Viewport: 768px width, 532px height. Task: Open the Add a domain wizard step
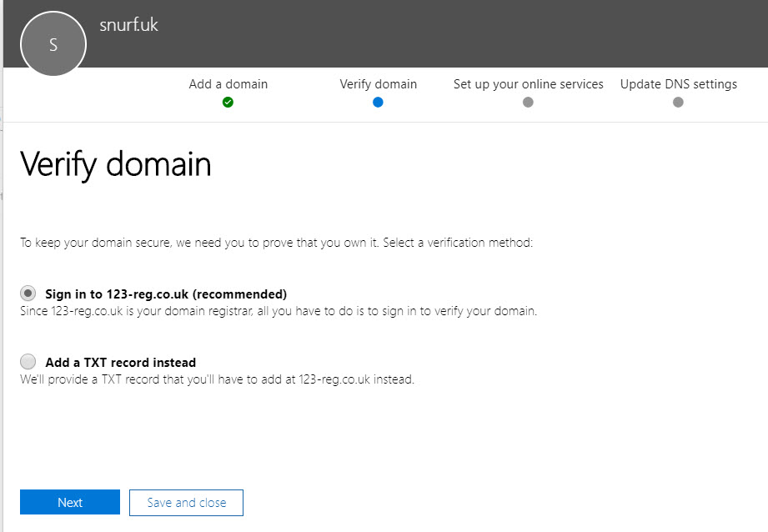click(228, 84)
